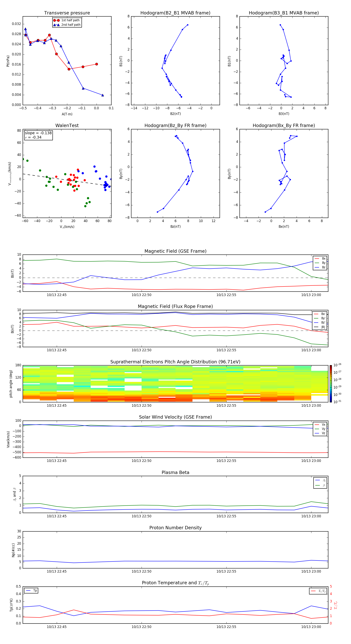Click the "A(T·m)" x-axis label

(x=67, y=114)
